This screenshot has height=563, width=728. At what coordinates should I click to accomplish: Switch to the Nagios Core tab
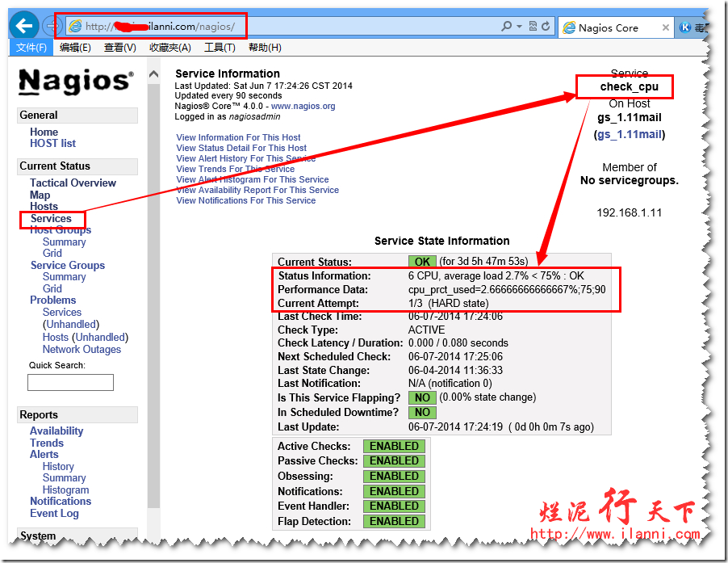point(609,27)
